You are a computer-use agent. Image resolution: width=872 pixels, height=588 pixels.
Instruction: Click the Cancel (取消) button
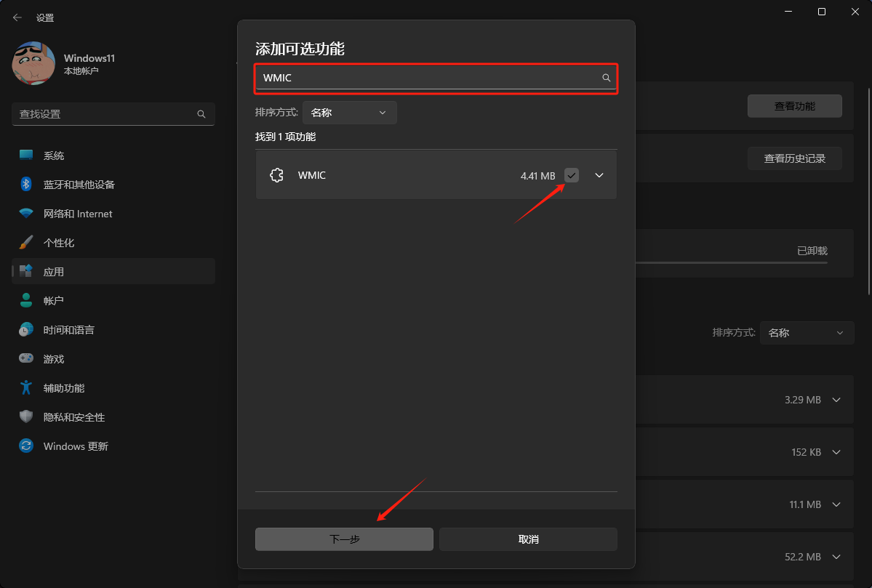pyautogui.click(x=528, y=539)
